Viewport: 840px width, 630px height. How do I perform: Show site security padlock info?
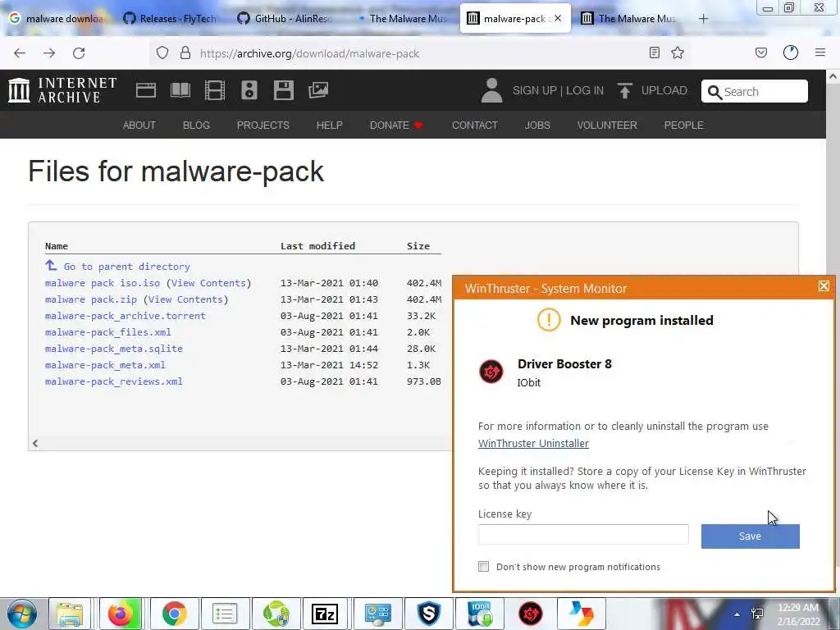(x=185, y=53)
